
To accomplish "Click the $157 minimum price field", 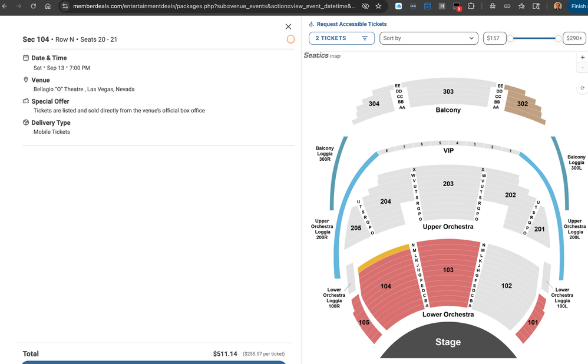I will pos(494,38).
